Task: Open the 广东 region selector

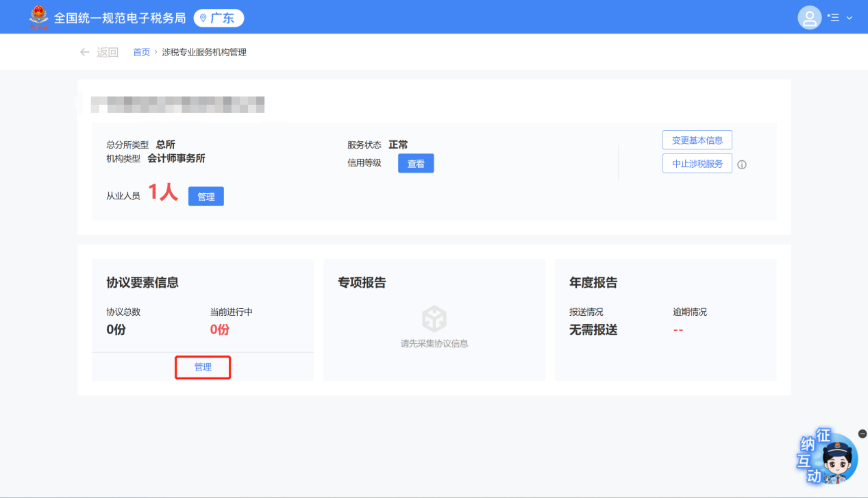Action: click(219, 18)
